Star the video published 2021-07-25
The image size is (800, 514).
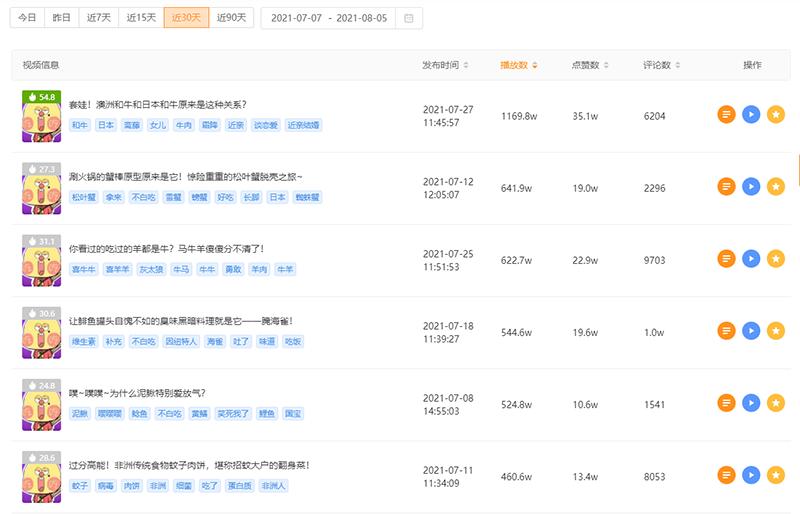tap(776, 259)
